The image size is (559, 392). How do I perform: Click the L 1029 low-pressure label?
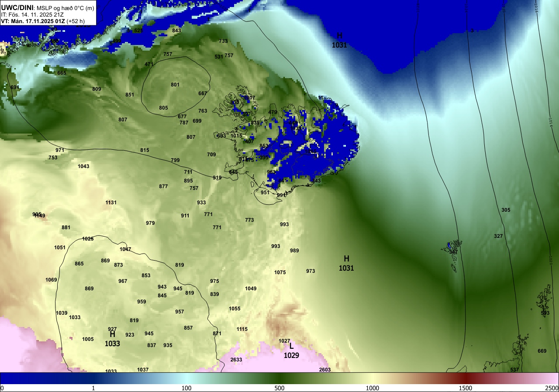coord(291,351)
